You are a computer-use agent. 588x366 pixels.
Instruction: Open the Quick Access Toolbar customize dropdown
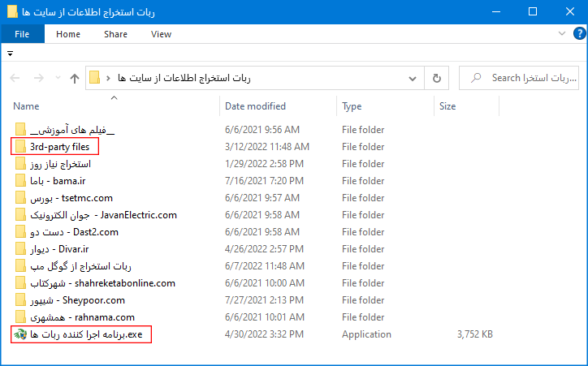click(11, 53)
